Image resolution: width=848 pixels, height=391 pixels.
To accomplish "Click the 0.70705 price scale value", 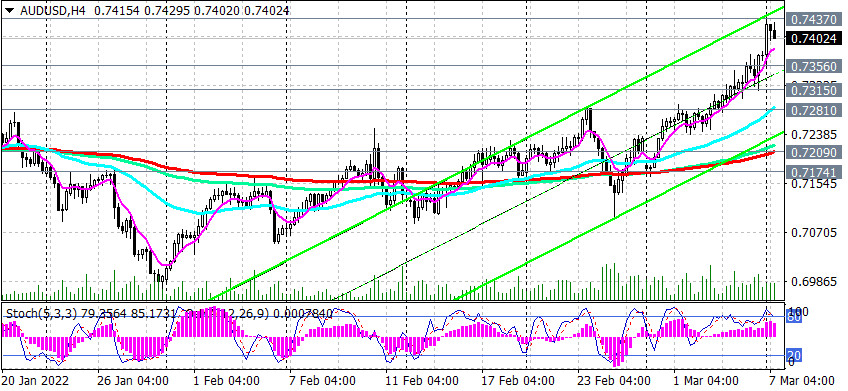I will click(x=814, y=233).
